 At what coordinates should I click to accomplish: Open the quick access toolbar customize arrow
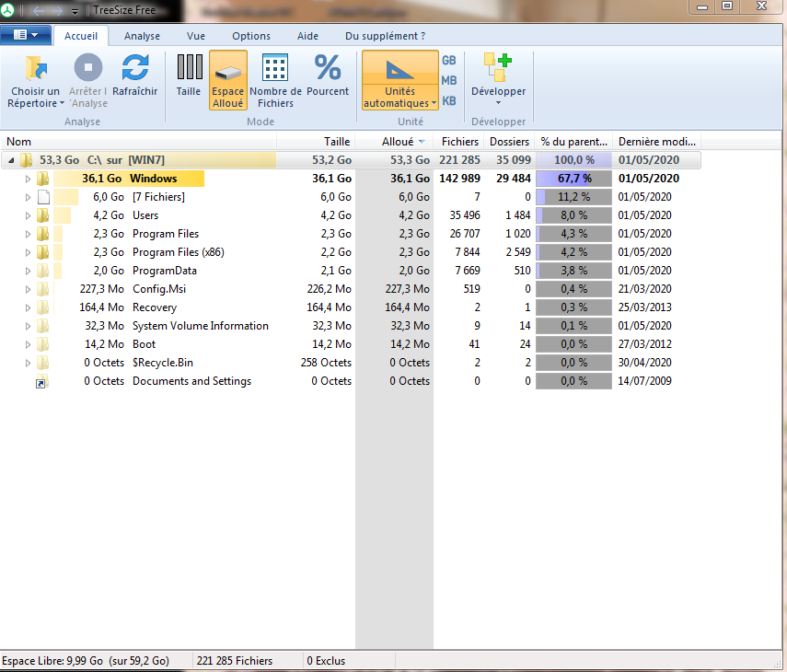coord(75,12)
